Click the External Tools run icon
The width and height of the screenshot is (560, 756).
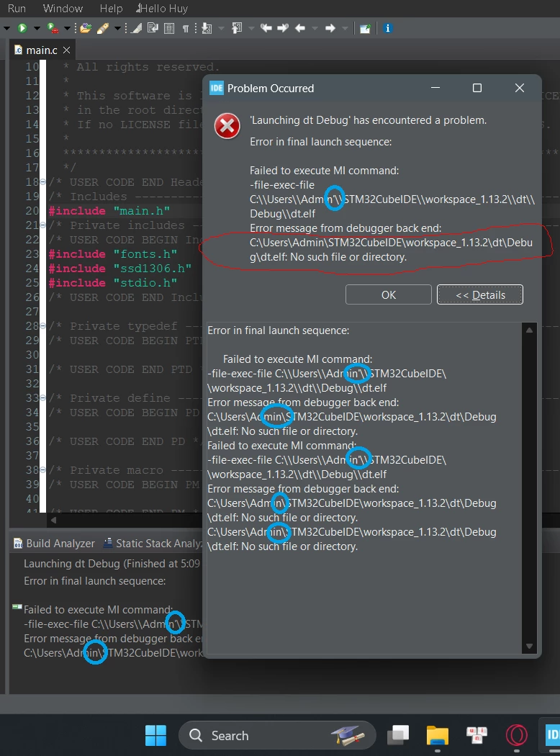[52, 28]
